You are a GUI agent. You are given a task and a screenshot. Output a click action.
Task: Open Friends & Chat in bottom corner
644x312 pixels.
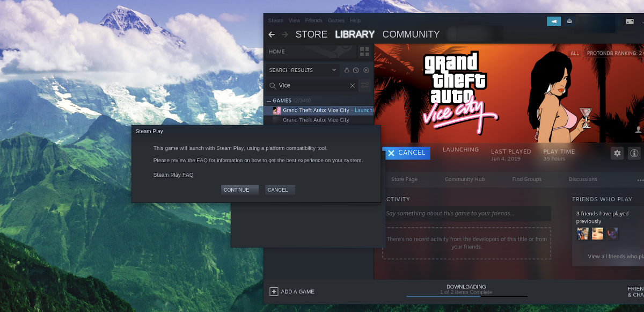pyautogui.click(x=635, y=292)
